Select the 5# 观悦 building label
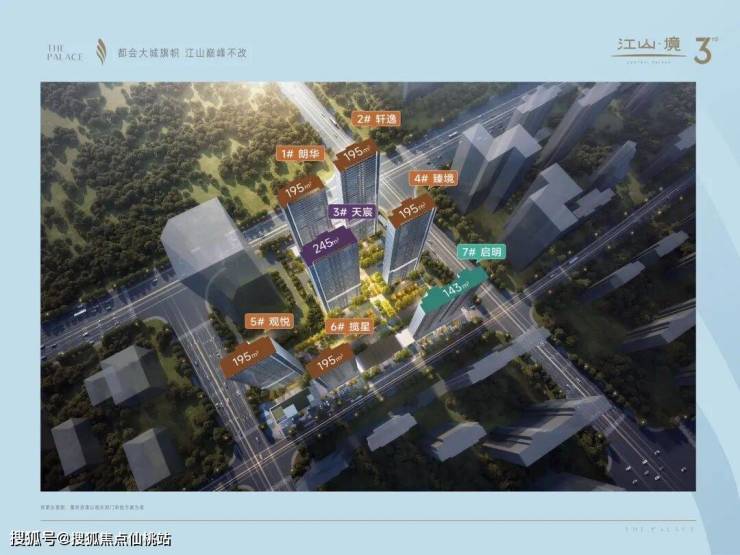The image size is (740, 555). tap(270, 322)
